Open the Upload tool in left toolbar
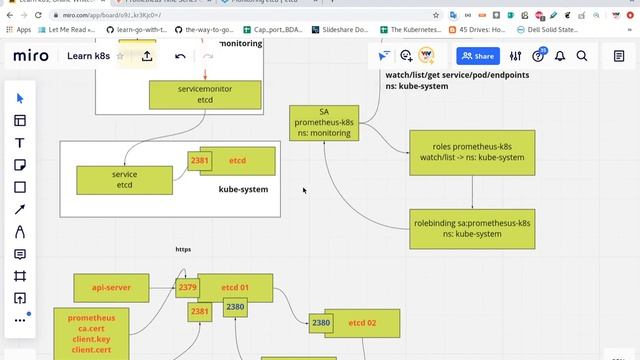 coord(20,298)
